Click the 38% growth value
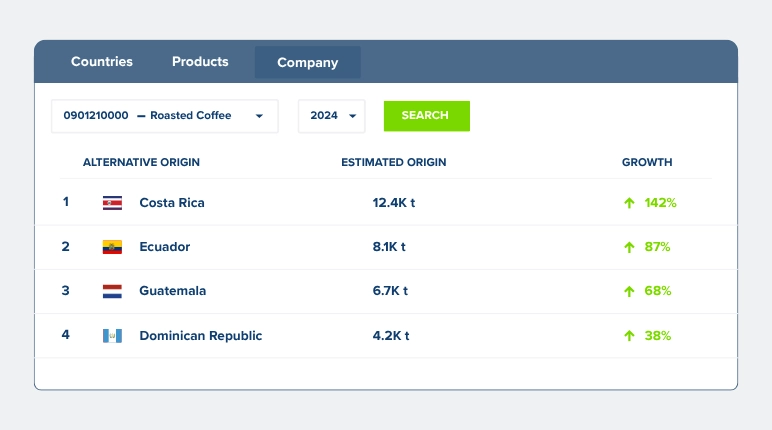This screenshot has width=772, height=430. pos(658,335)
